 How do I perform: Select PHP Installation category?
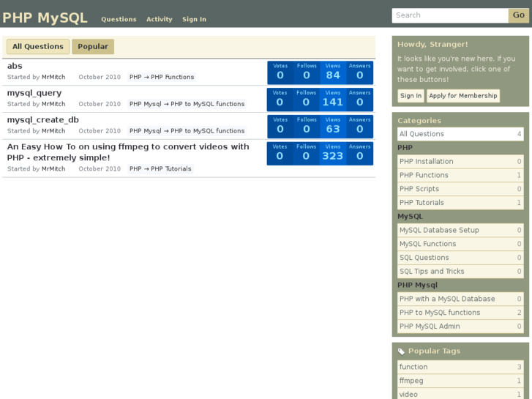point(460,162)
